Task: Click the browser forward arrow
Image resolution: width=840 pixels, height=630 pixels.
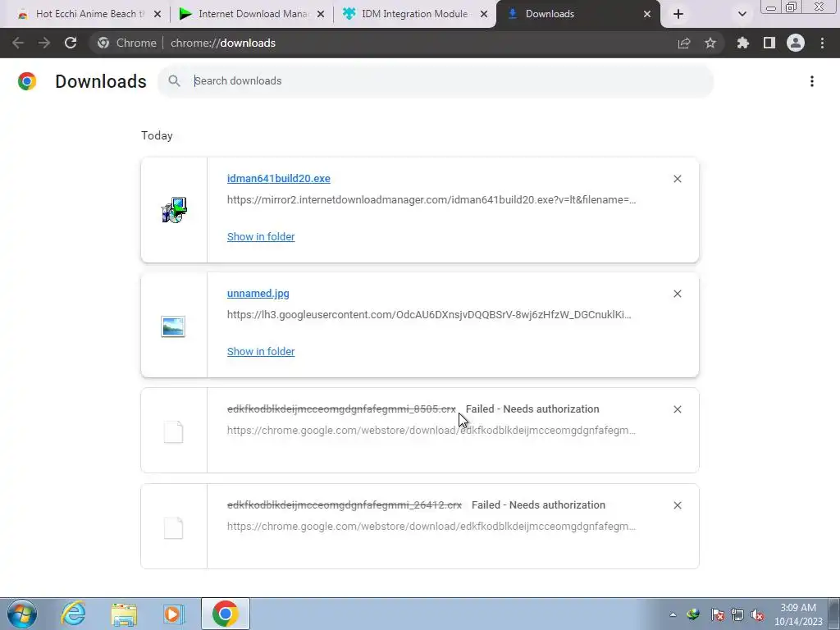Action: pos(44,43)
